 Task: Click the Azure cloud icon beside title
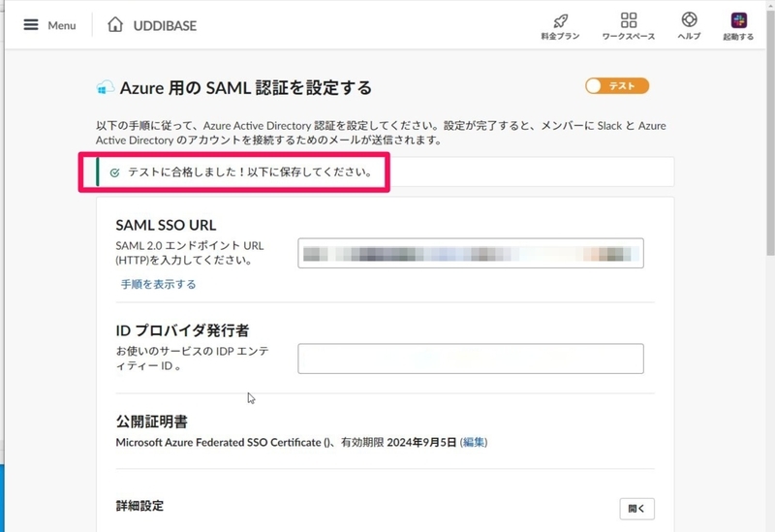pyautogui.click(x=105, y=88)
